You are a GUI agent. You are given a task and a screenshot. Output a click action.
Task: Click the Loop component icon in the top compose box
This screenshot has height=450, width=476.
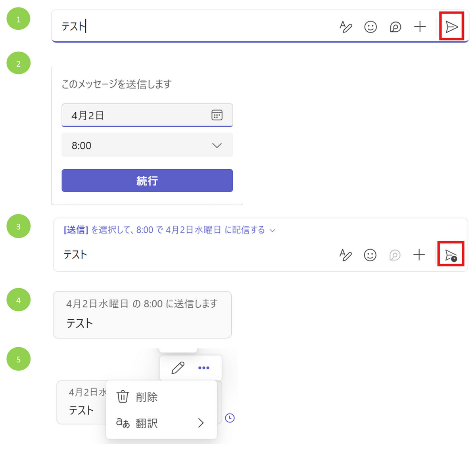pos(395,27)
